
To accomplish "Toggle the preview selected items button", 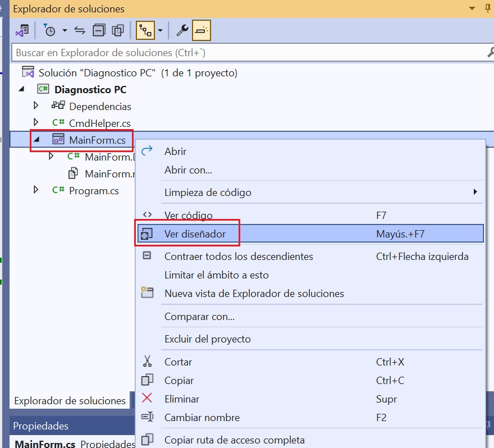I will tap(202, 30).
